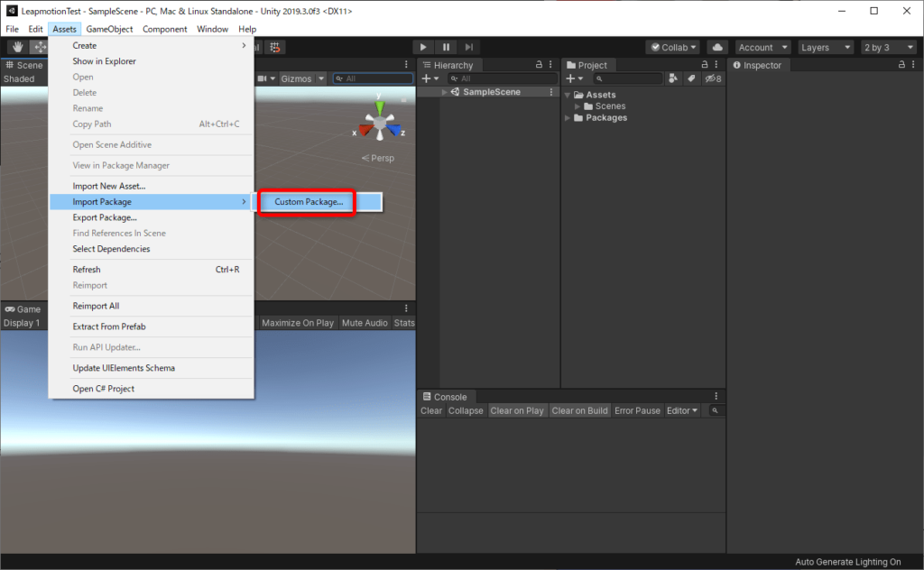Screen dimensions: 924x570
Task: Pause the game with the Pause button
Action: (446, 47)
